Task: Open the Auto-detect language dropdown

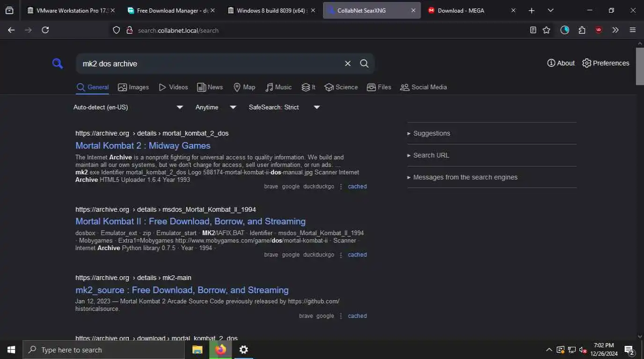Action: pyautogui.click(x=128, y=107)
